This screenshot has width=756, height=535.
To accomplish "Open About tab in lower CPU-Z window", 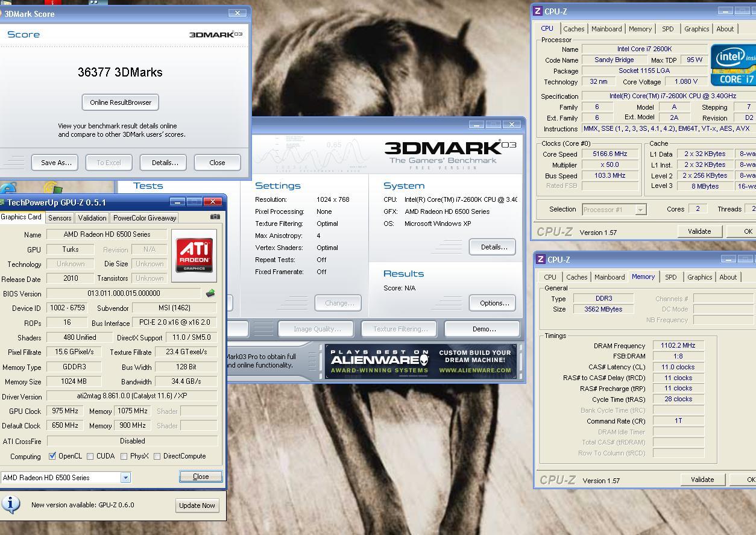I will (728, 277).
